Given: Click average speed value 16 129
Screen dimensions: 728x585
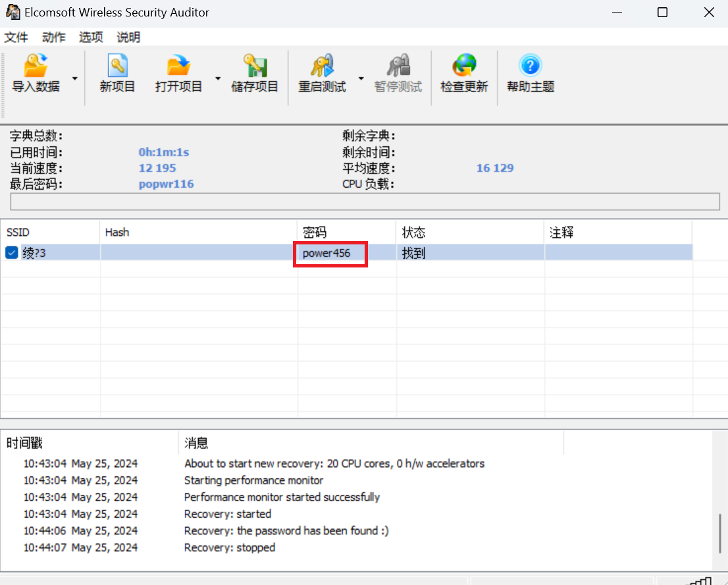Looking at the screenshot, I should (x=495, y=168).
